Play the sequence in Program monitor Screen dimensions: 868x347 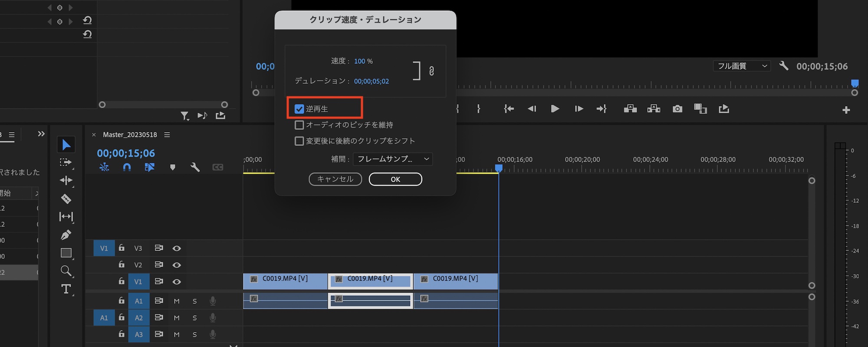(x=555, y=109)
